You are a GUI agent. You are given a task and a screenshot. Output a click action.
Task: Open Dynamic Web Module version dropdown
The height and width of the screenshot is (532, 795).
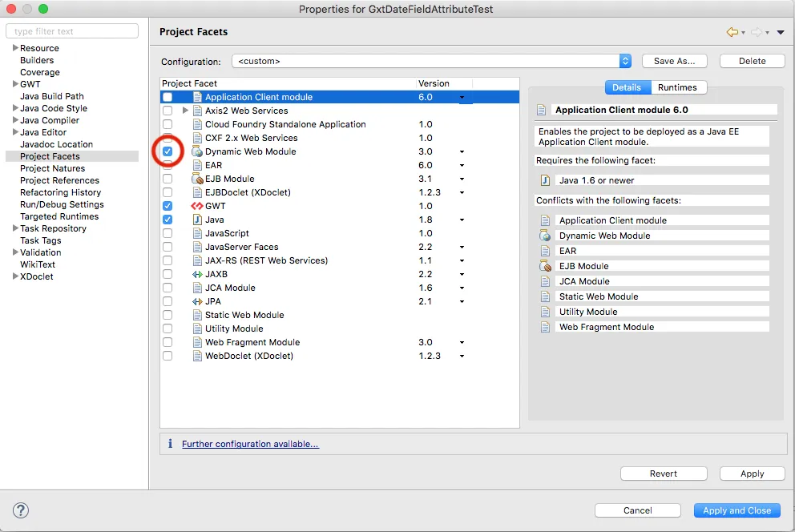tap(462, 151)
